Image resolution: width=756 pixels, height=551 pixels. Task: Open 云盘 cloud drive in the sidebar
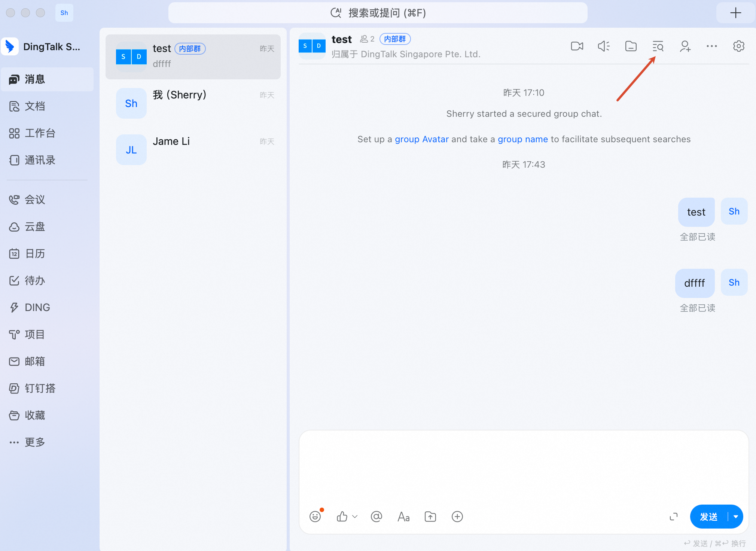47,227
